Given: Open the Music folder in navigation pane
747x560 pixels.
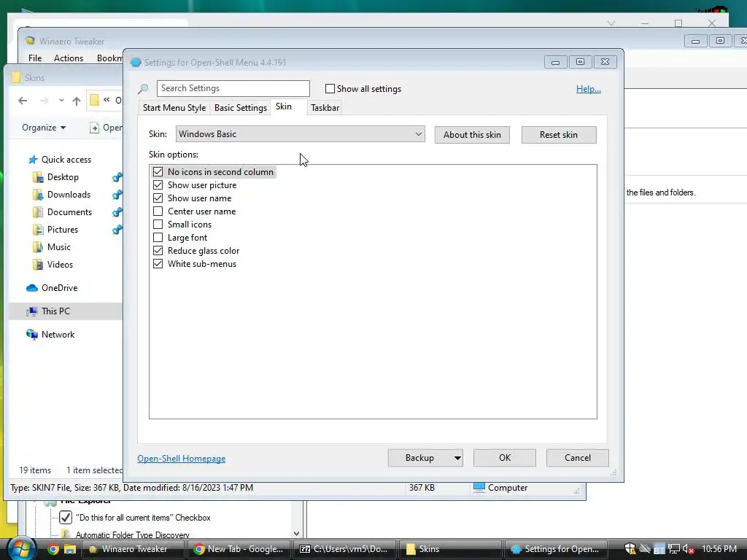Looking at the screenshot, I should point(59,247).
